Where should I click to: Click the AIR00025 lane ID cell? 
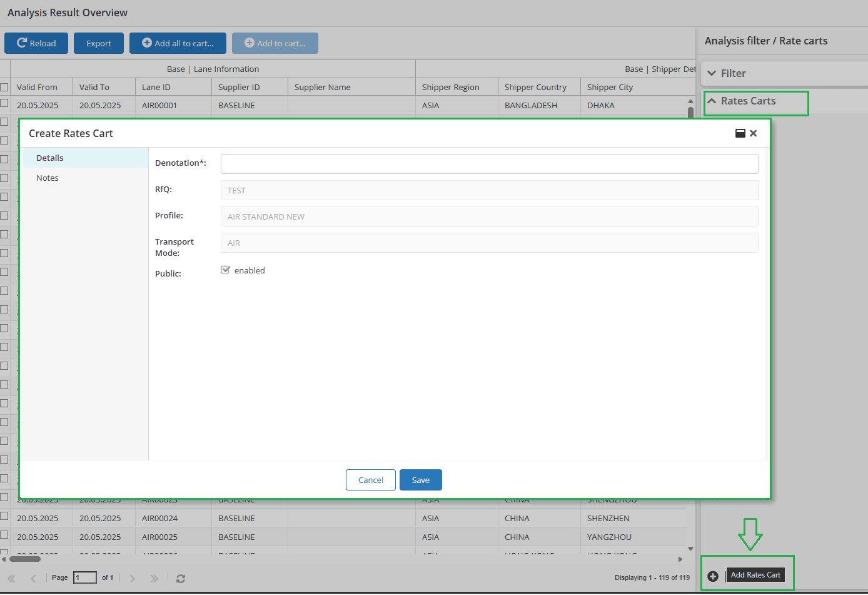pyautogui.click(x=174, y=537)
